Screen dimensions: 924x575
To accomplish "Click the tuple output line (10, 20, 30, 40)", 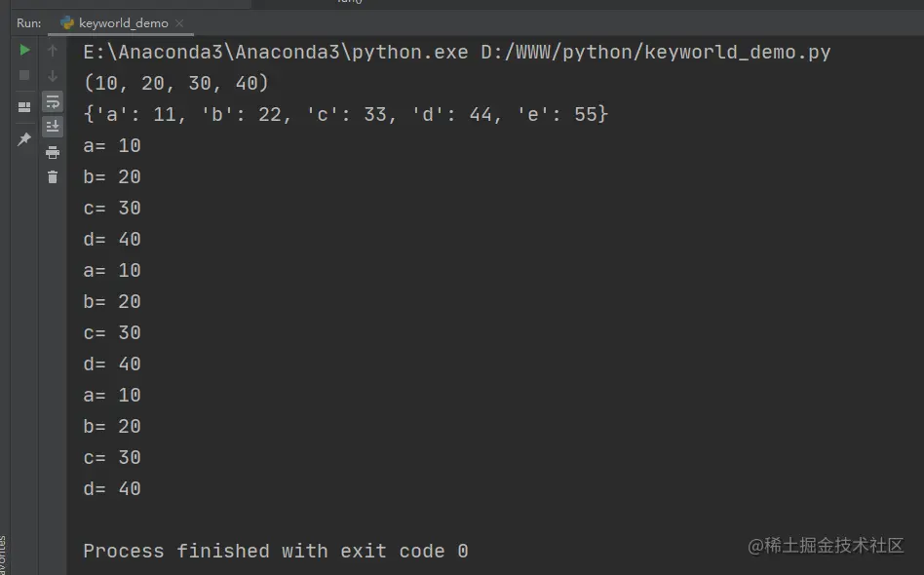I will point(176,83).
